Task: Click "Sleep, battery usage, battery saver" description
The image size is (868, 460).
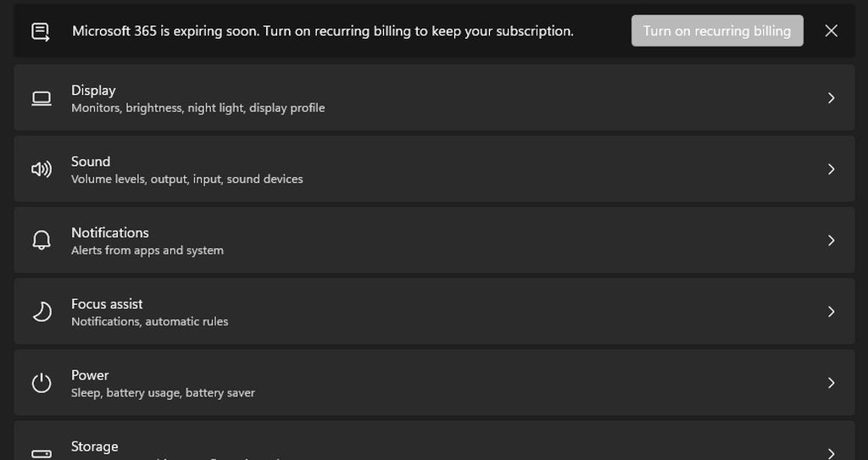Action: [x=163, y=393]
